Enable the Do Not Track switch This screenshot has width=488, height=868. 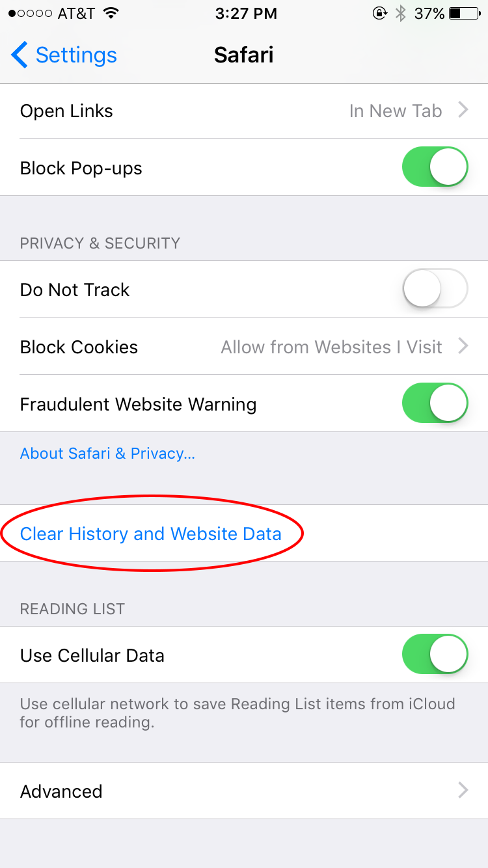(435, 289)
